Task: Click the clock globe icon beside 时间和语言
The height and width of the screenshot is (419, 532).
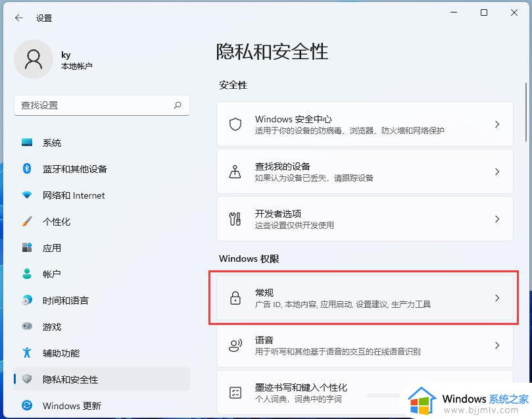Action: pos(27,300)
